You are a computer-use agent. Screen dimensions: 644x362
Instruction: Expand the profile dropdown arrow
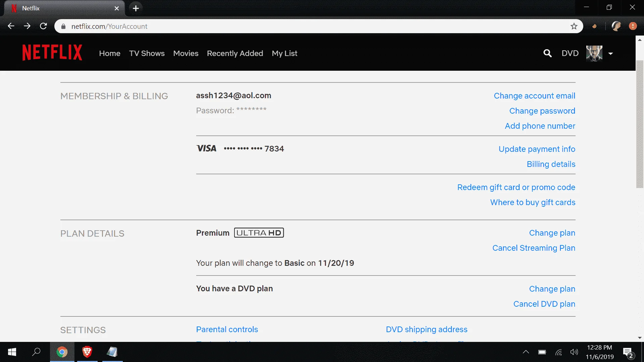tap(610, 54)
